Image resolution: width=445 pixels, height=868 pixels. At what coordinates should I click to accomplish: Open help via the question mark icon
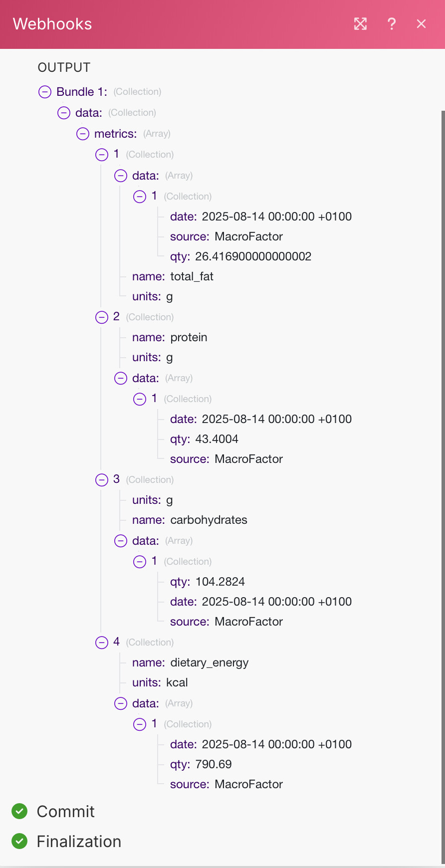click(392, 24)
